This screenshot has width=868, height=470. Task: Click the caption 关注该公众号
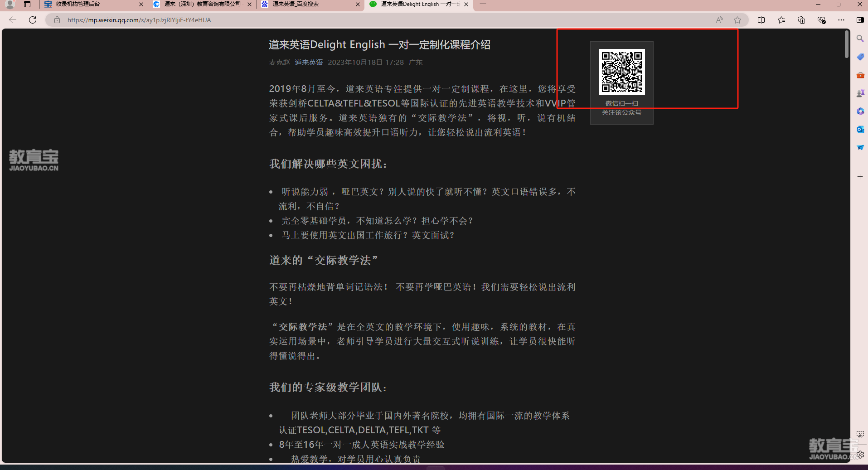pyautogui.click(x=621, y=112)
